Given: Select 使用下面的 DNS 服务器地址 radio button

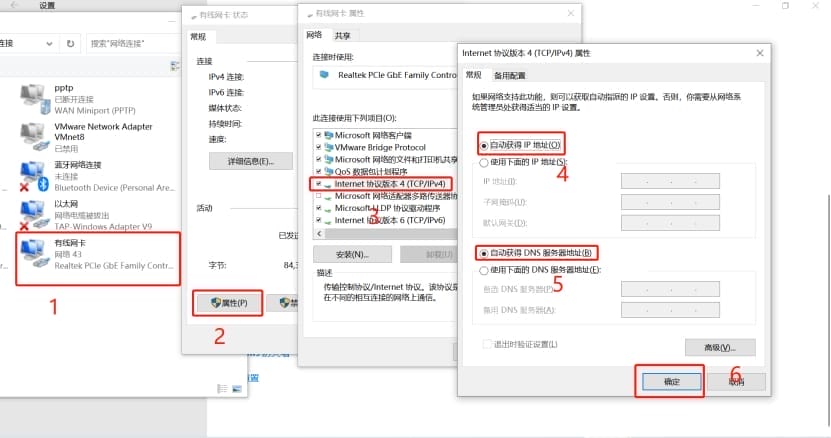Looking at the screenshot, I should click(x=484, y=270).
